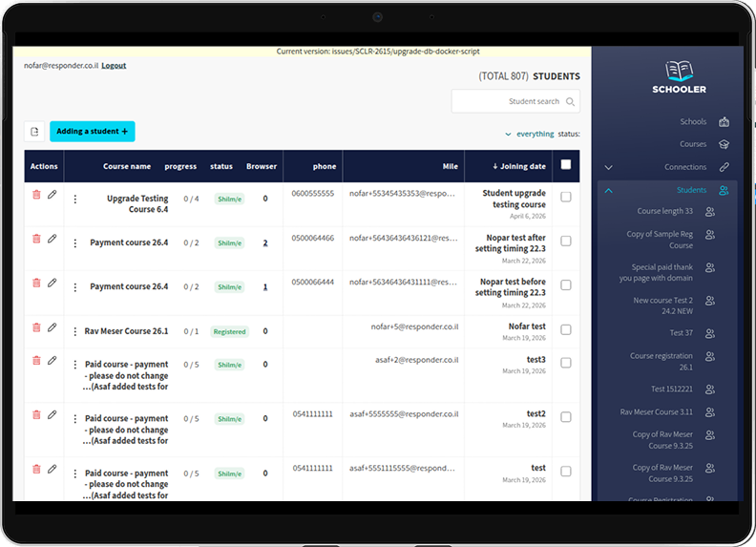Viewport: 756px width, 547px height.
Task: Sort by the Joining date column header
Action: [x=519, y=166]
